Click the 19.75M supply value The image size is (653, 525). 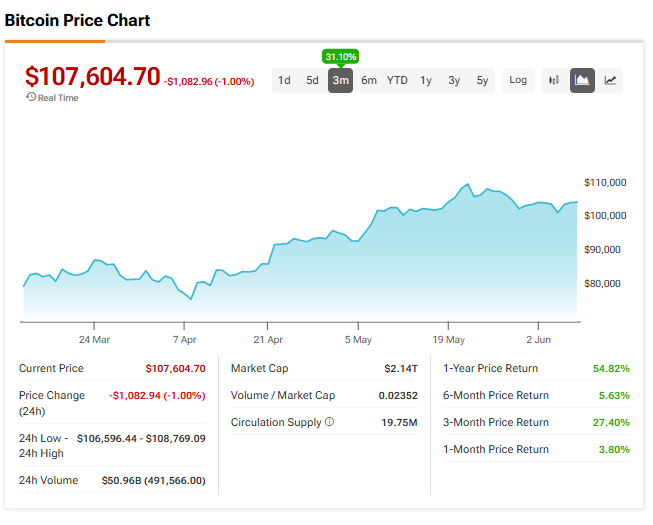click(399, 423)
